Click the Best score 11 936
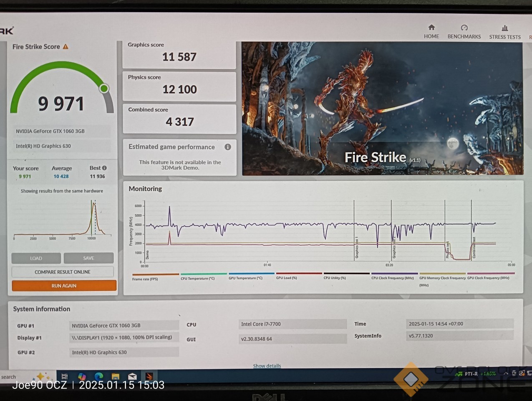Image resolution: width=532 pixels, height=401 pixels. pos(97,176)
